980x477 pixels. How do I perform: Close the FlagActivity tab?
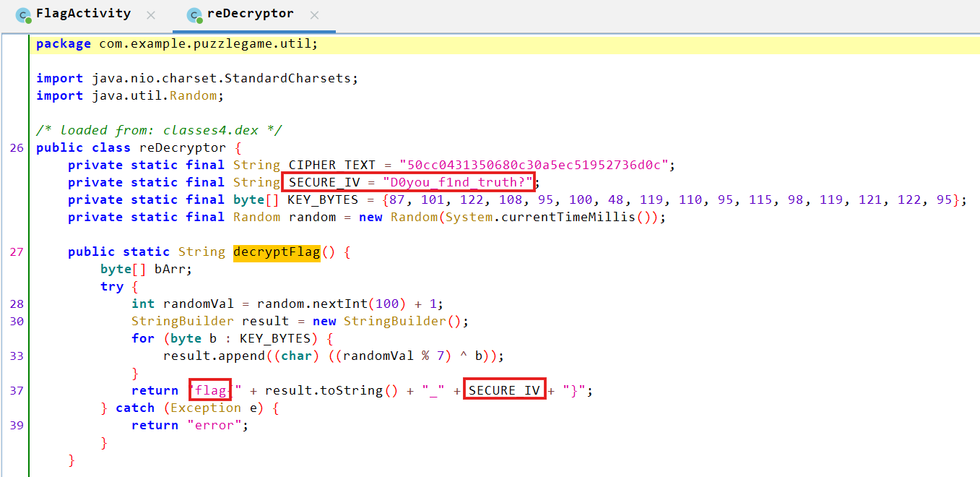click(x=150, y=15)
